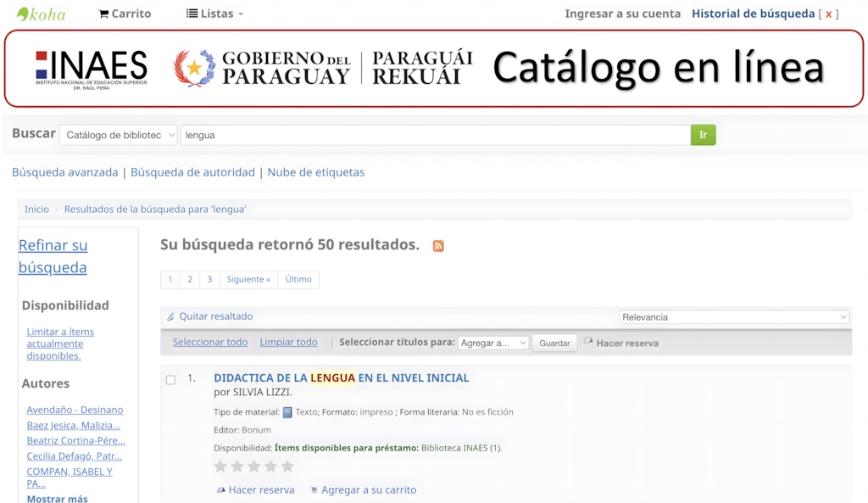
Task: Click Hacer reserva in the toolbar
Action: pyautogui.click(x=621, y=343)
